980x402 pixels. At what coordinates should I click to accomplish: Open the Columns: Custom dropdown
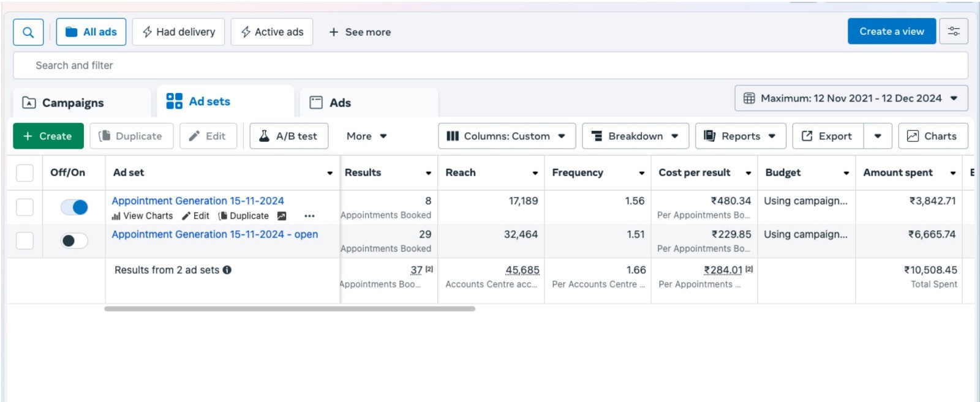point(507,136)
